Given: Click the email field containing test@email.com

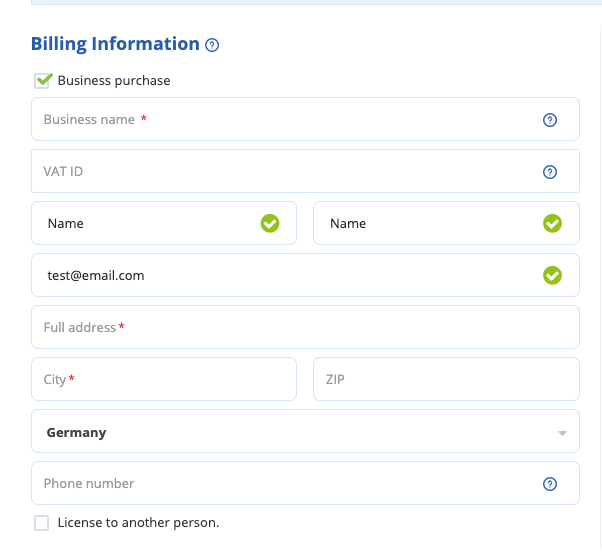Looking at the screenshot, I should coord(280,275).
